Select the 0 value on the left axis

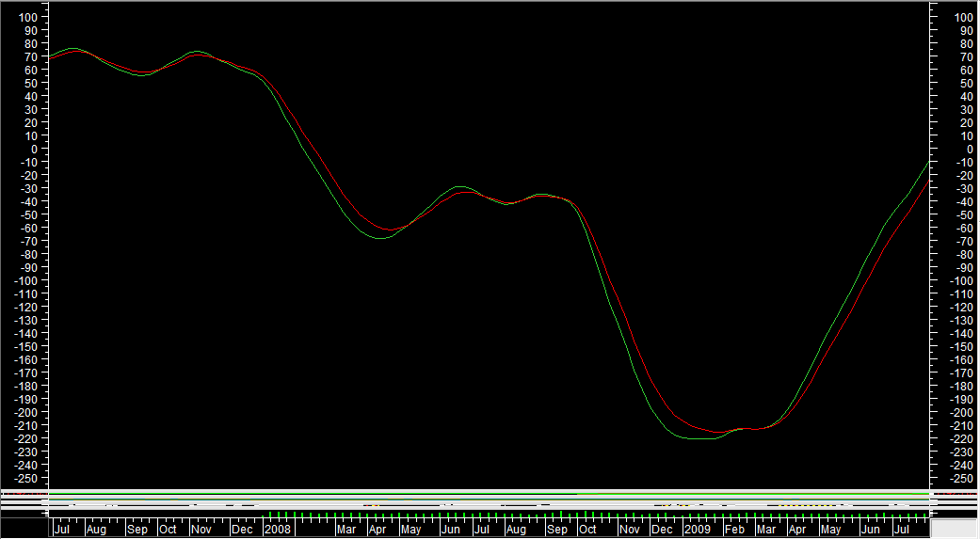(35, 150)
